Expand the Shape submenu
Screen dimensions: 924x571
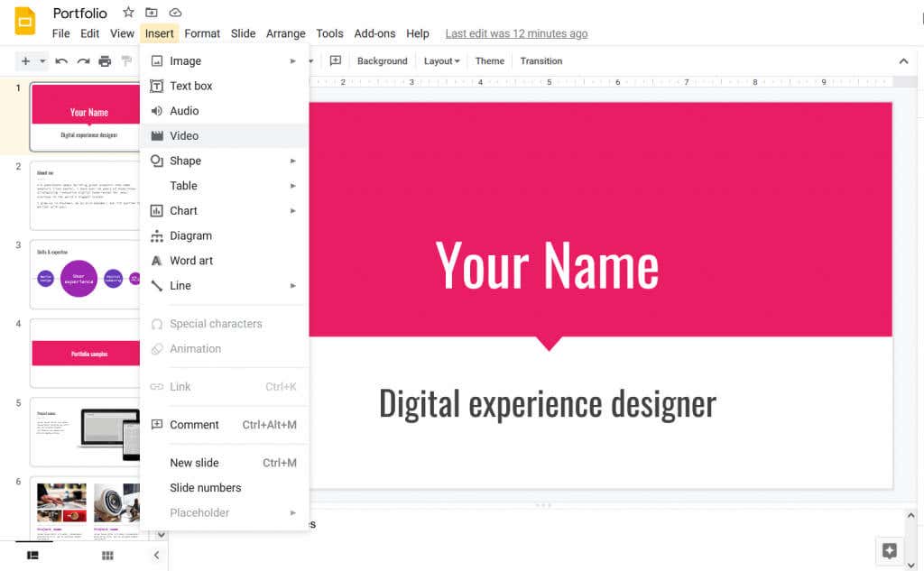coord(292,161)
